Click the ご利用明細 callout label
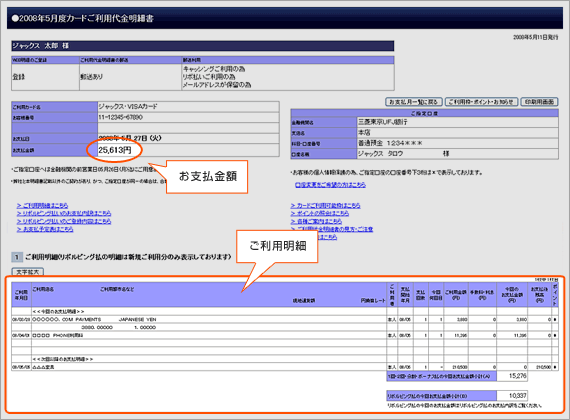 (277, 246)
